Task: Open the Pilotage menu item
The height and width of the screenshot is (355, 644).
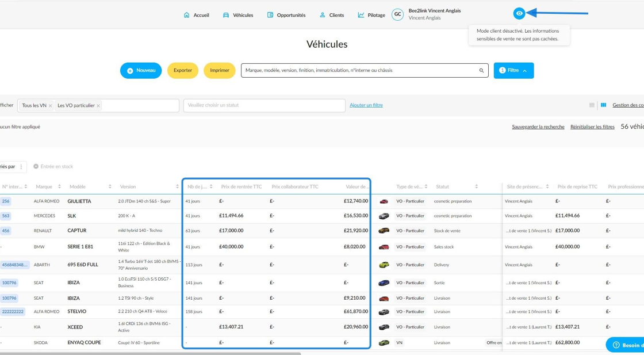Action: point(371,15)
